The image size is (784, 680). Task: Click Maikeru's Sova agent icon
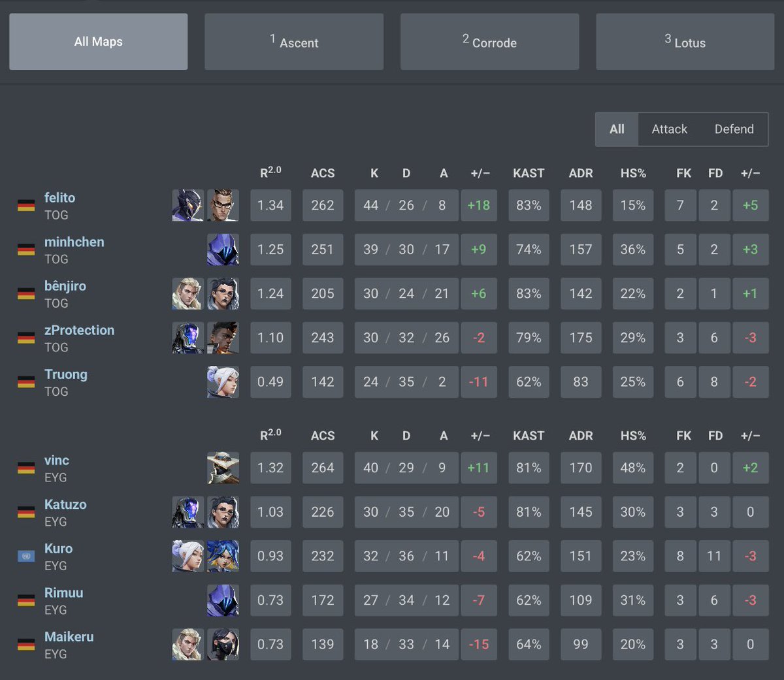tap(188, 644)
